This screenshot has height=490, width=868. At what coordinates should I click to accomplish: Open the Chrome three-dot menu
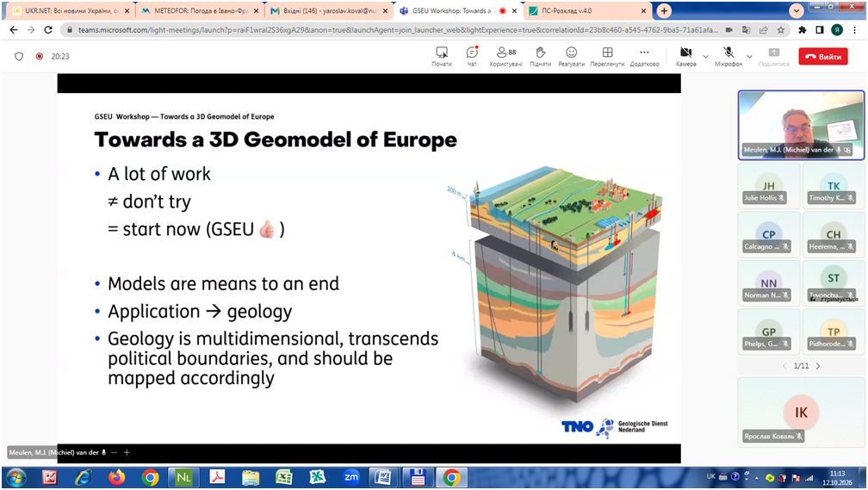(x=853, y=30)
